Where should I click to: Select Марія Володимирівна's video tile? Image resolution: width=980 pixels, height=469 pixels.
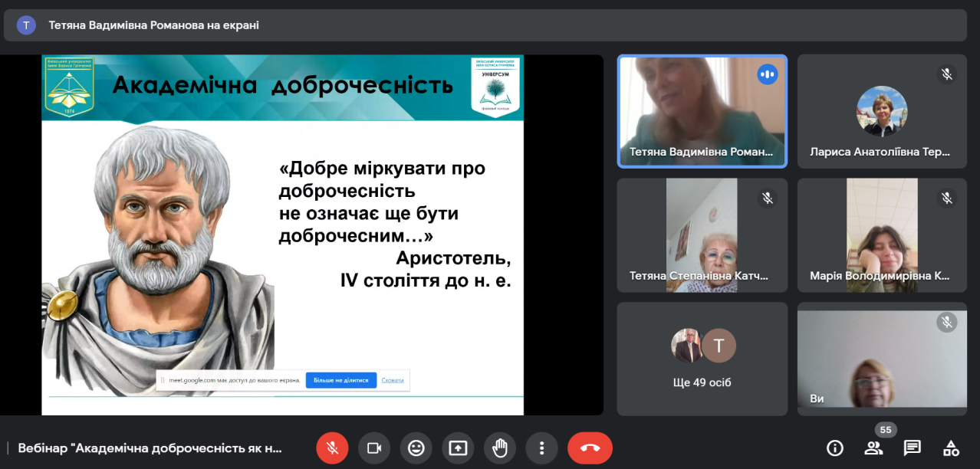[882, 235]
